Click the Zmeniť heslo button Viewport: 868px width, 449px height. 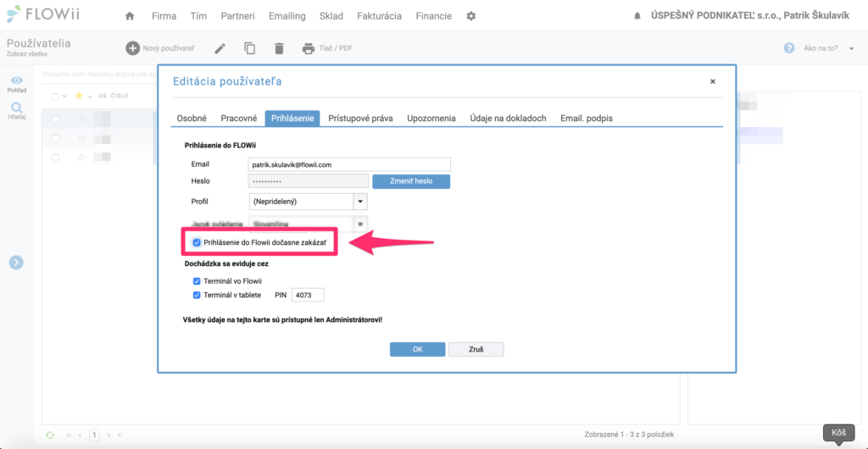[411, 181]
